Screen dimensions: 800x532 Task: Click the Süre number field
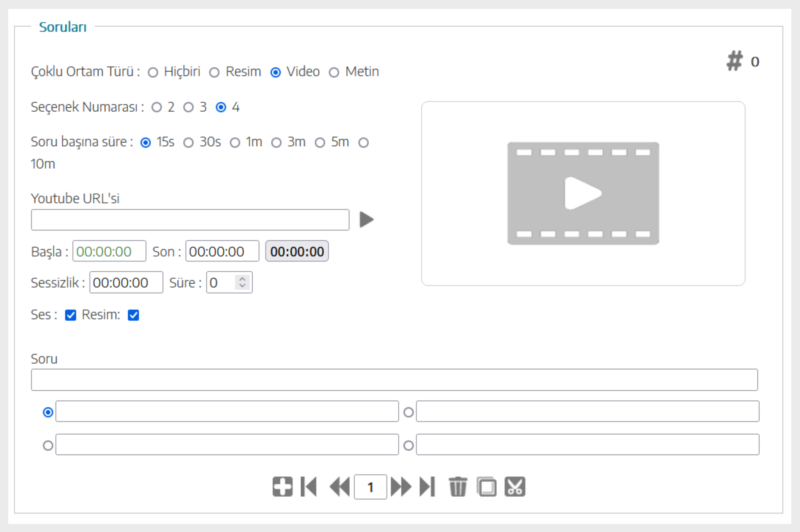point(229,282)
